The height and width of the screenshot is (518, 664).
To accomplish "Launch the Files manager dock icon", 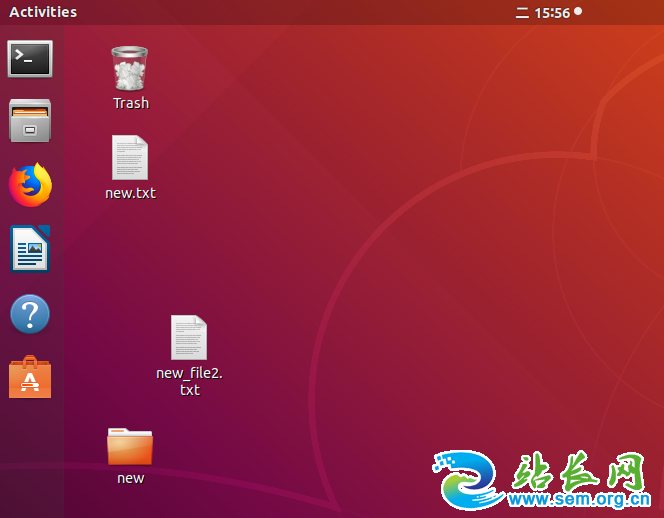I will [x=30, y=121].
